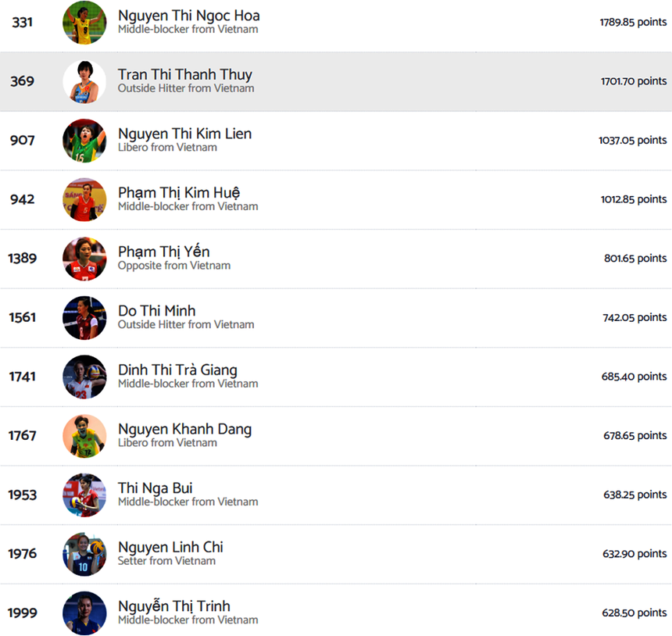Select Nguyen Khanh Dang's avatar
The height and width of the screenshot is (636, 672).
click(84, 435)
